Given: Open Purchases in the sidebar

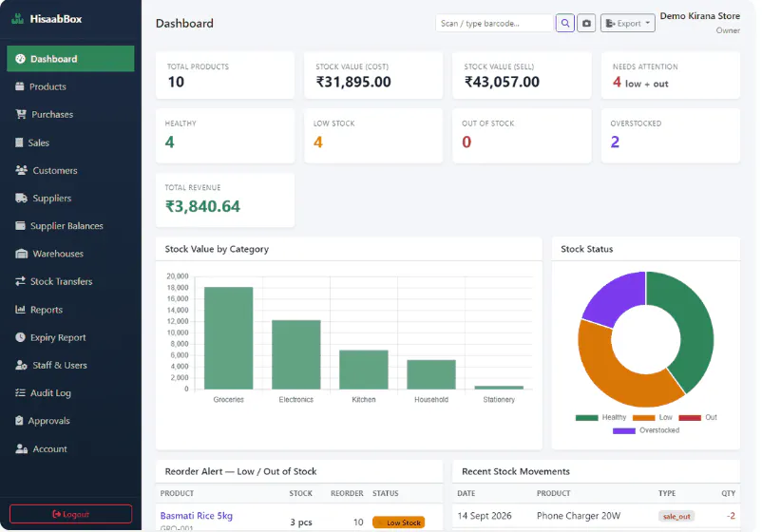Looking at the screenshot, I should pos(52,114).
